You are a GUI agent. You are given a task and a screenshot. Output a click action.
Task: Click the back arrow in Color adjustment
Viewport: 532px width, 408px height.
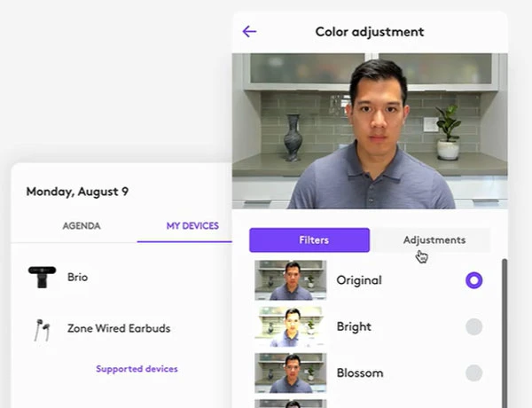pyautogui.click(x=249, y=32)
